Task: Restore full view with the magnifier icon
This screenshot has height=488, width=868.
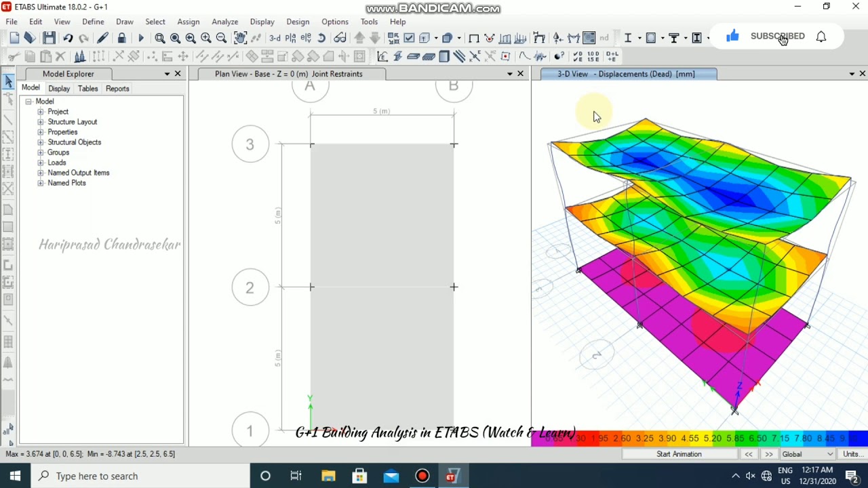Action: click(175, 39)
